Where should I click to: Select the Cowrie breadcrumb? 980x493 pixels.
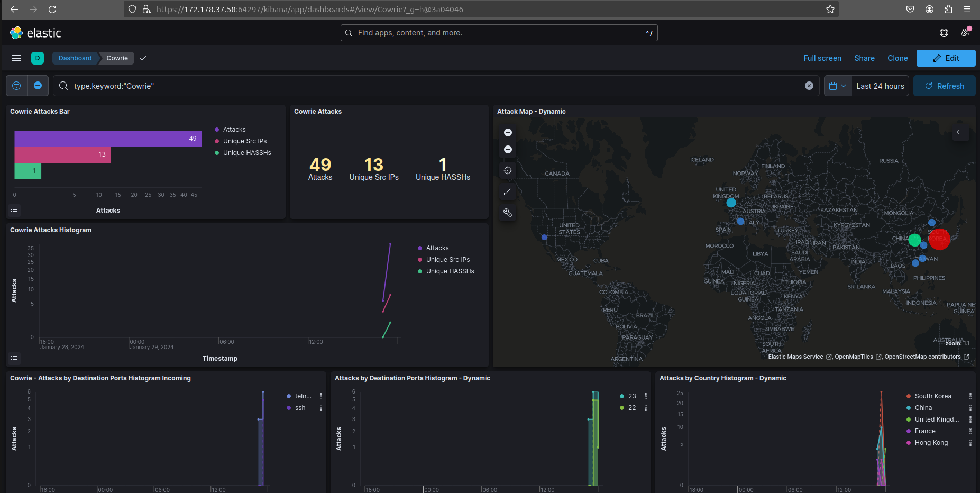117,58
